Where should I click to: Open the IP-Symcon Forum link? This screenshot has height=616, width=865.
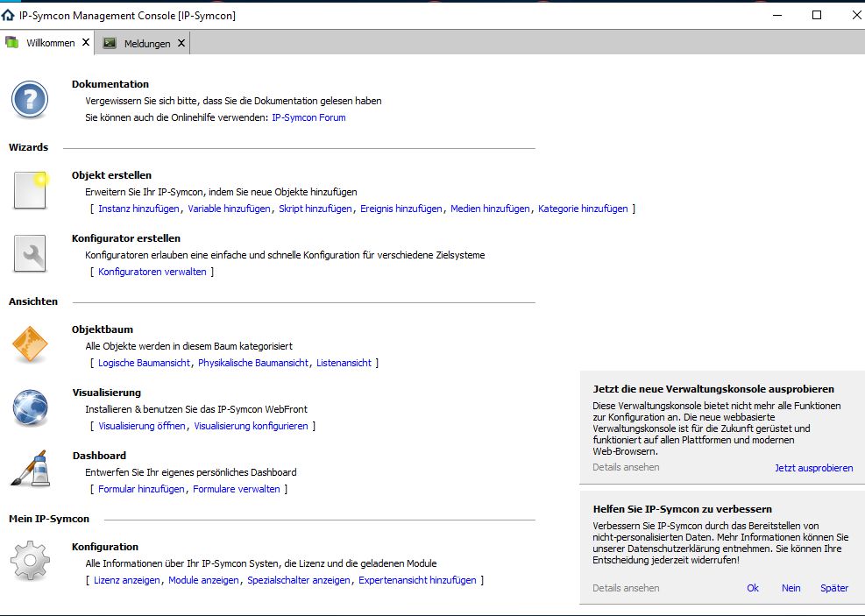[x=308, y=117]
